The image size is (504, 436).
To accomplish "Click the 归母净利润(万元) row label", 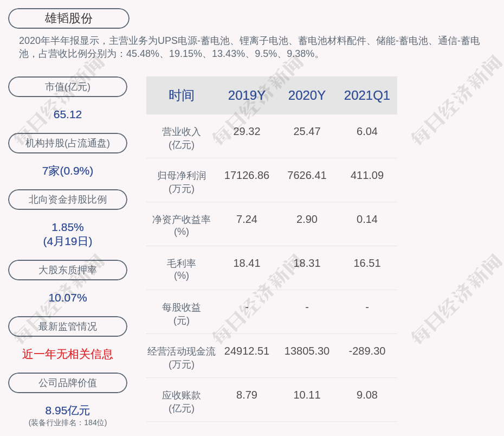I will 182,182.
